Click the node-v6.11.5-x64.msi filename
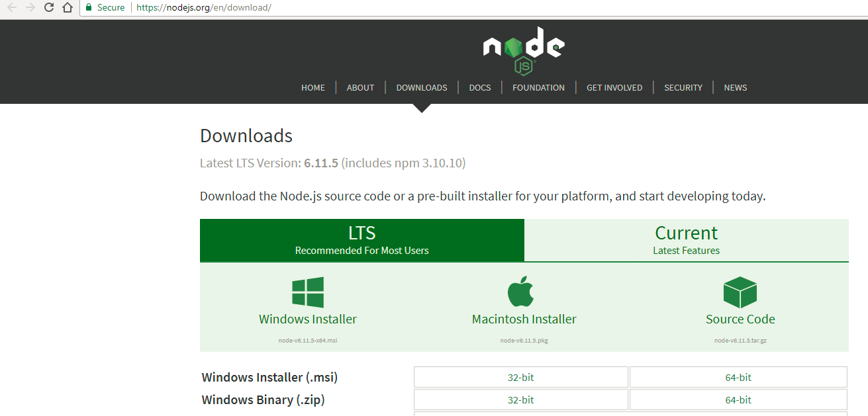868x416 pixels. click(x=308, y=341)
